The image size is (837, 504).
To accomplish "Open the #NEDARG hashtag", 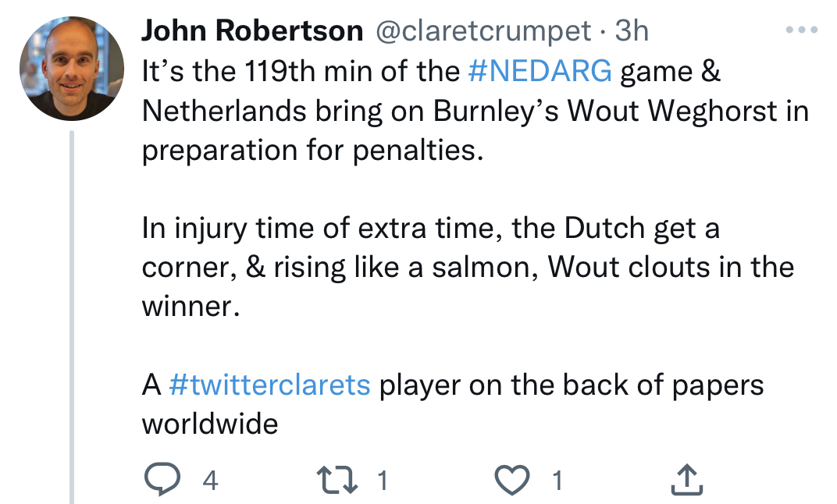I will pyautogui.click(x=540, y=72).
